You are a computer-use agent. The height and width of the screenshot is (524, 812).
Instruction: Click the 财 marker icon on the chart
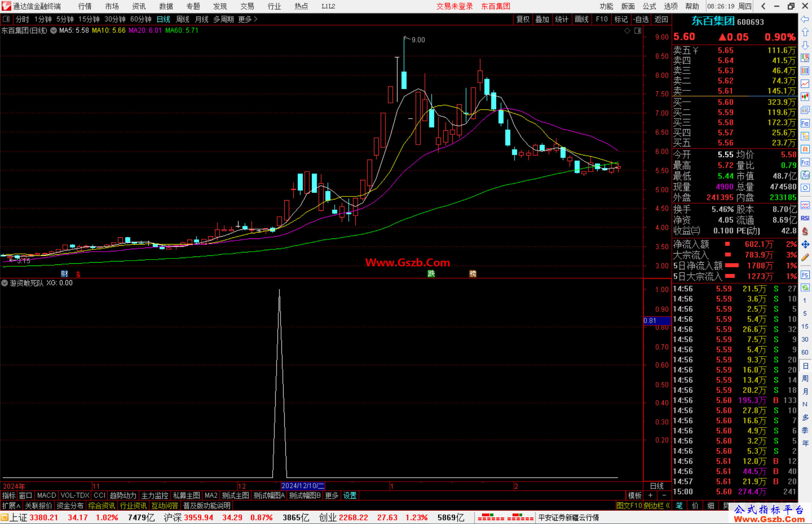tap(64, 274)
